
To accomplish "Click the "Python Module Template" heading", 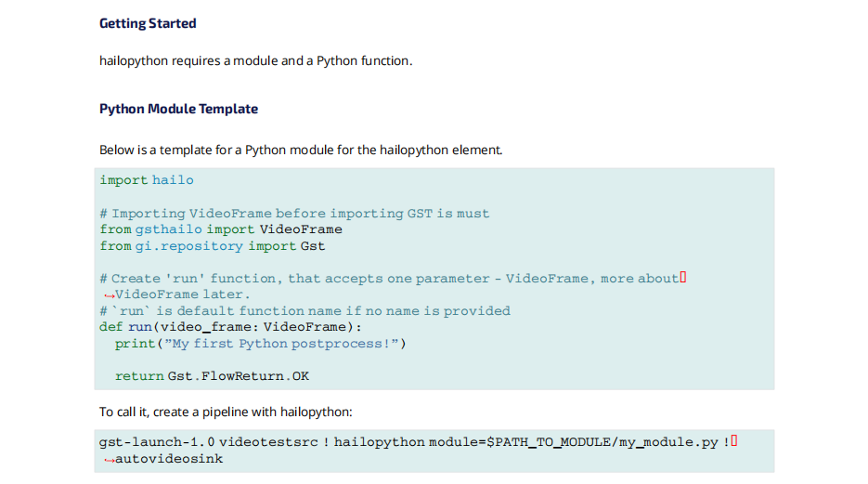I will click(x=178, y=109).
